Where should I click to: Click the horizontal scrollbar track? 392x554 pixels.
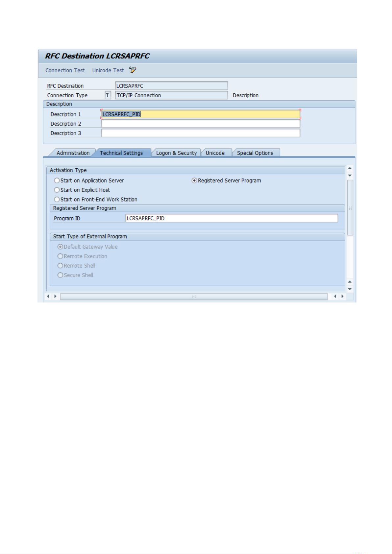[194, 297]
